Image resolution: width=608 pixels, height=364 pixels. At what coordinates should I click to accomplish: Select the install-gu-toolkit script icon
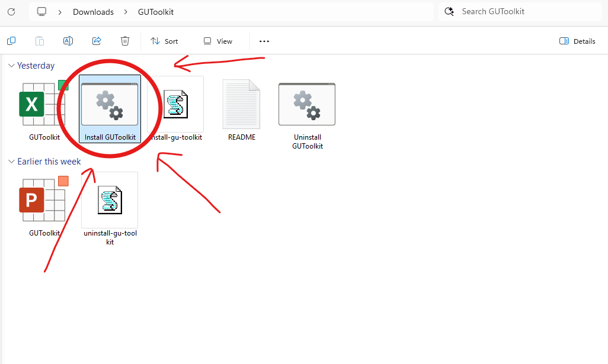pos(175,104)
